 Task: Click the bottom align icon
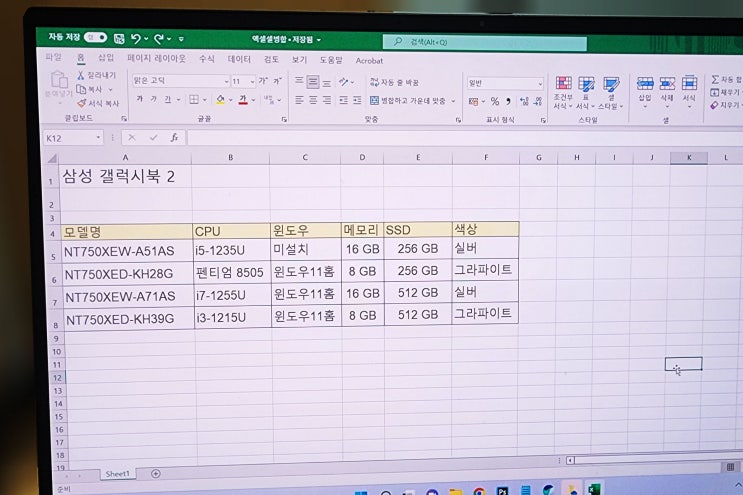click(x=327, y=82)
